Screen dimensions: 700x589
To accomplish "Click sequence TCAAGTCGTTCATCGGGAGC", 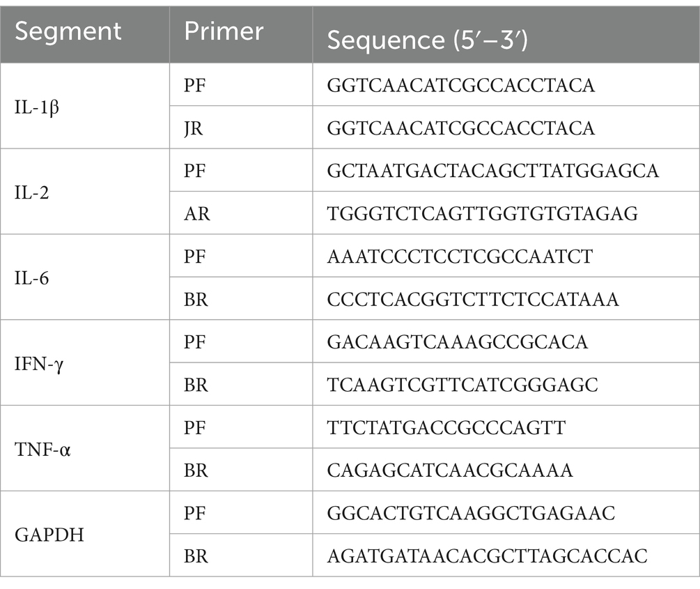I will pyautogui.click(x=462, y=385).
